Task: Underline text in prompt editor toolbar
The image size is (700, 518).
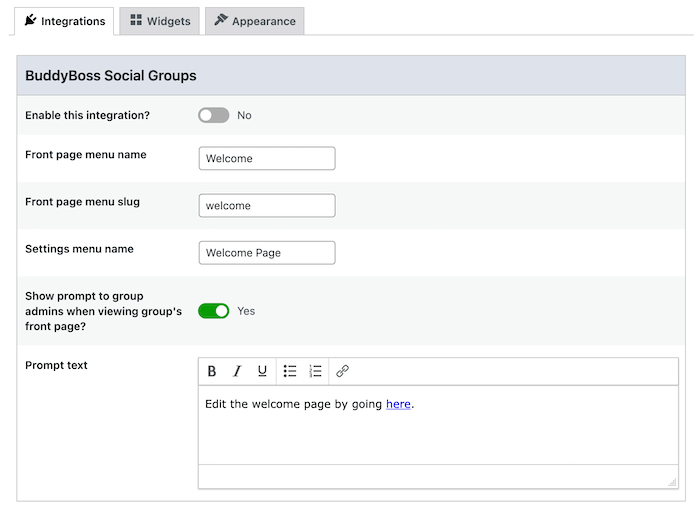Action: tap(262, 371)
